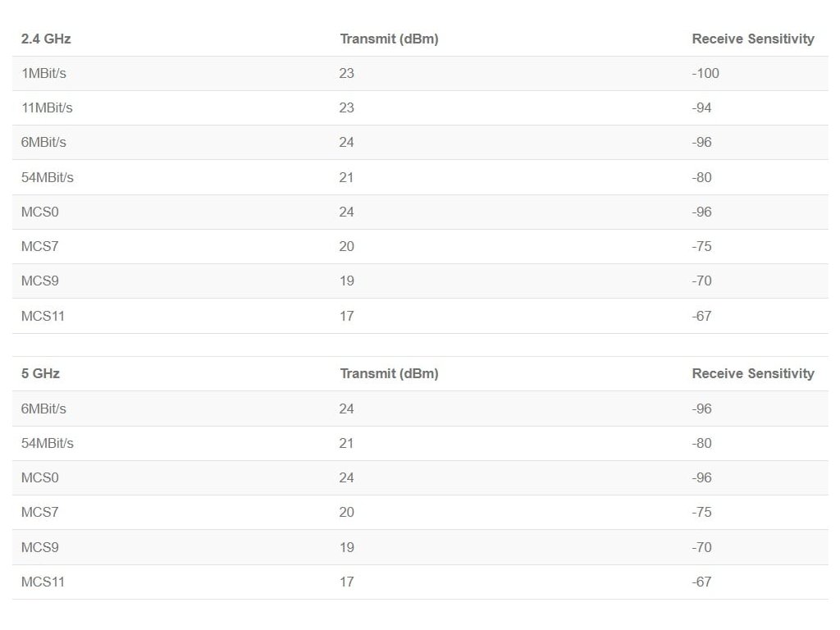Select the MCS7 label in the 5 GHz table
Screen dimensions: 840x630
coord(39,512)
